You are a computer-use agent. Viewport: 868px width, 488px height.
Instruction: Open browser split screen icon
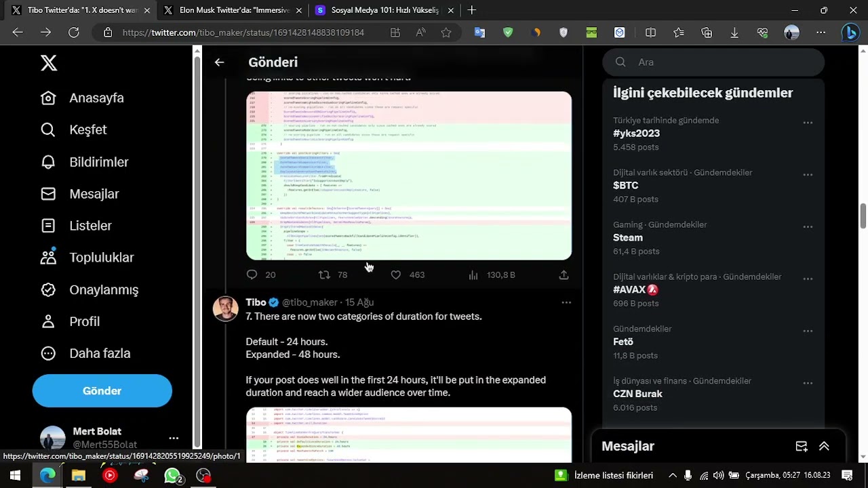(x=650, y=33)
